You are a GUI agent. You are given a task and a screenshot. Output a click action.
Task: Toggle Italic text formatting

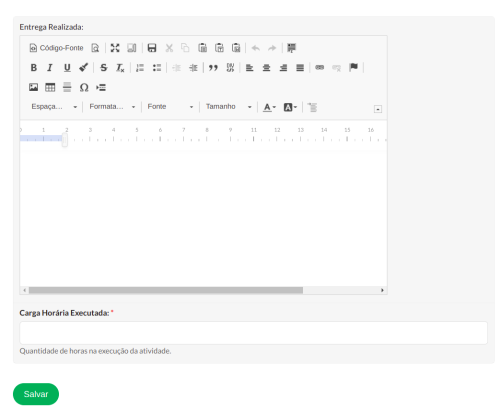[x=50, y=68]
